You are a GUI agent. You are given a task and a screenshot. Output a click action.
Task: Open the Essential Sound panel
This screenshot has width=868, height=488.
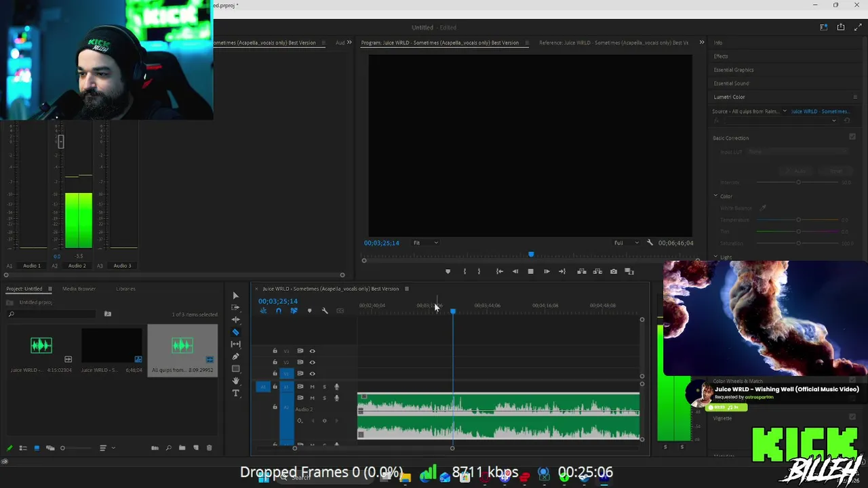click(731, 83)
